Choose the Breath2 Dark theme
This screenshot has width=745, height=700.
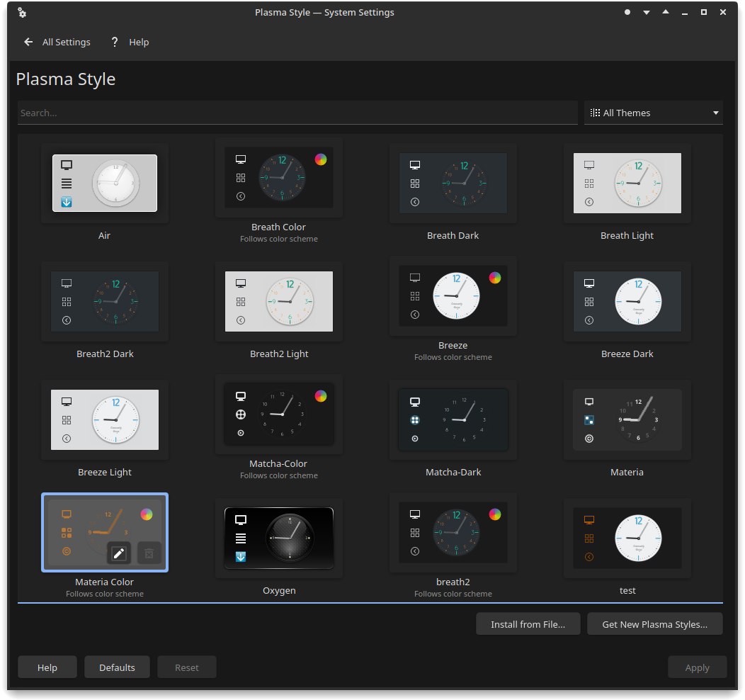(105, 301)
